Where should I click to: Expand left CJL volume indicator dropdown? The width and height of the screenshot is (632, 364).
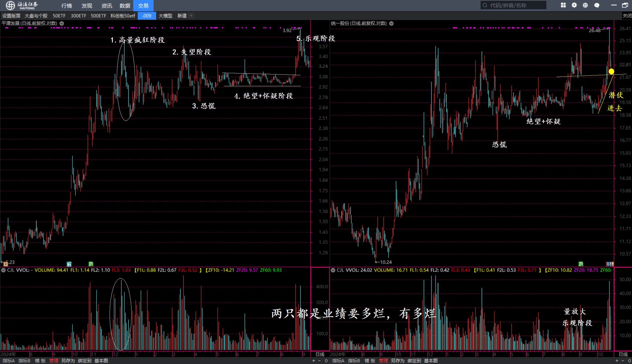coord(4,270)
